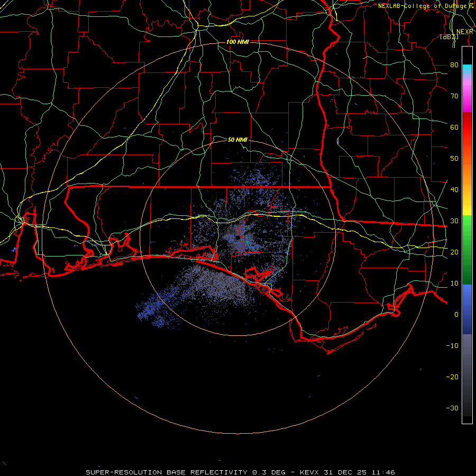Click the "50 NMI" range ring label
This screenshot has width=476, height=476.
237,140
